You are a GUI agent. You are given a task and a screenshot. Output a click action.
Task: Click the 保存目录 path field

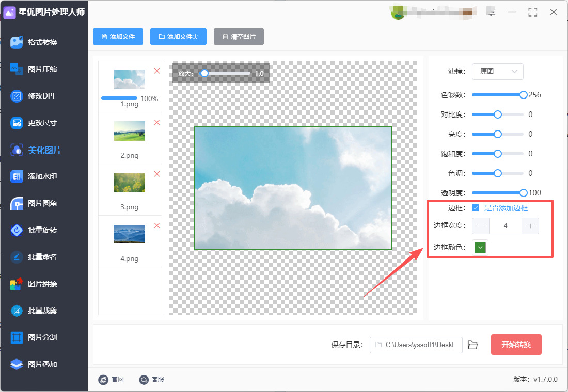(416, 345)
